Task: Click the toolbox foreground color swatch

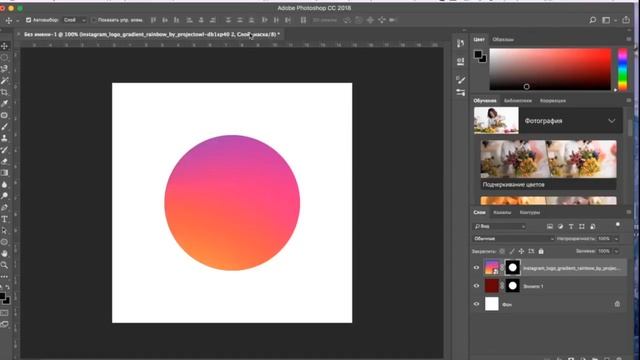Action: tap(2, 296)
